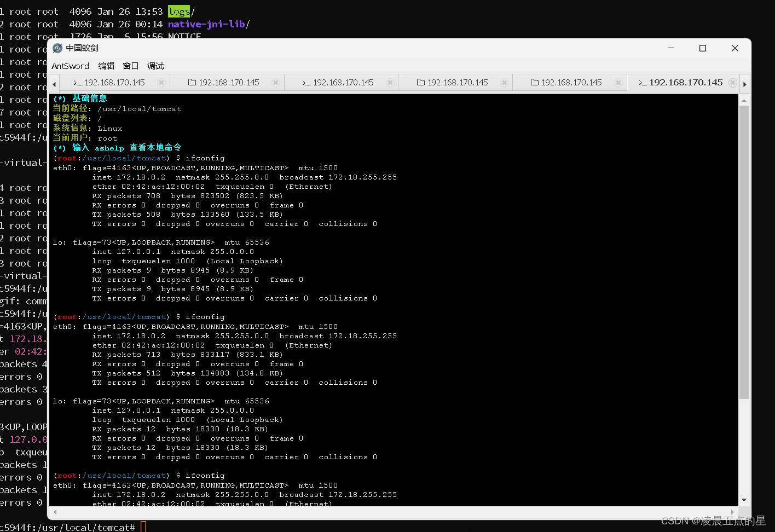Click the background terminal prompt cursor
This screenshot has height=532, width=775.
tap(143, 527)
